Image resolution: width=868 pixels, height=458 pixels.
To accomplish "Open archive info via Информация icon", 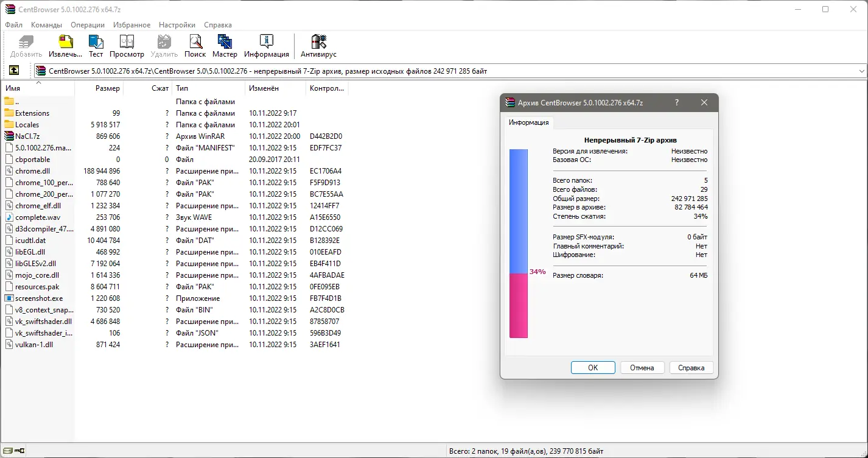I will point(266,43).
